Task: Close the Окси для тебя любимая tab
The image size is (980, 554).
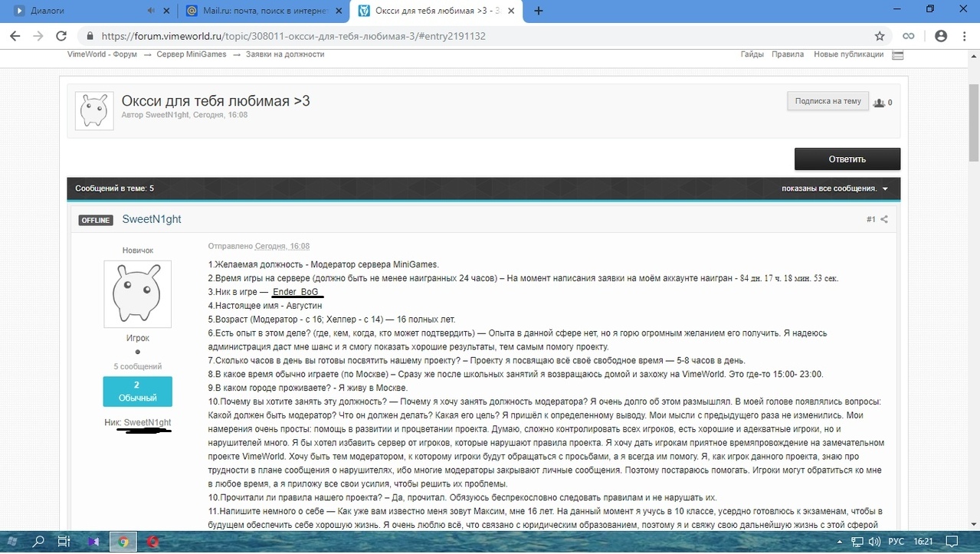Action: tap(512, 11)
